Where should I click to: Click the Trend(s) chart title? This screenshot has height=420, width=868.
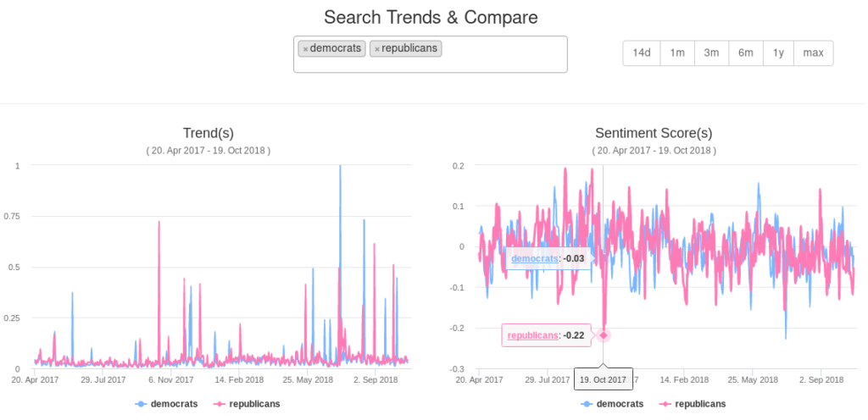click(209, 133)
